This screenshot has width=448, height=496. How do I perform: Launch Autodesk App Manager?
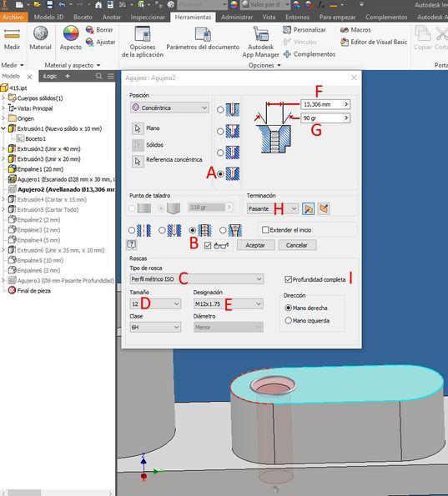pyautogui.click(x=261, y=42)
